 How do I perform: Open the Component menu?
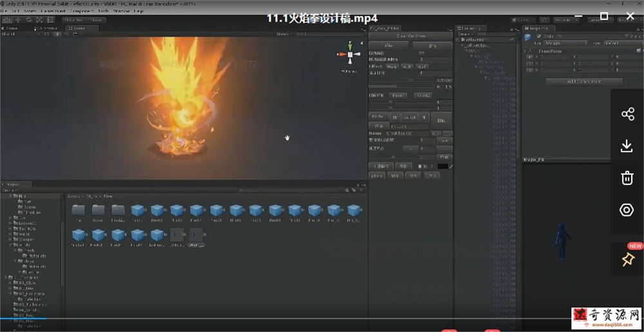coord(82,11)
